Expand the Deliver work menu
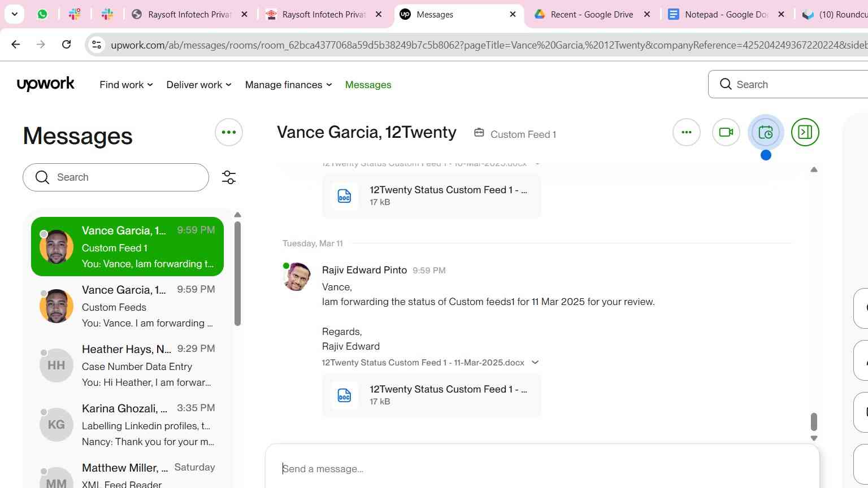868x488 pixels. pos(199,85)
